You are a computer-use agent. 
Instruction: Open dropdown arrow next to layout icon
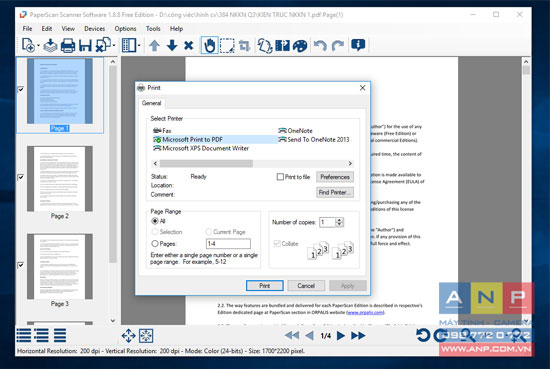[x=139, y=46]
